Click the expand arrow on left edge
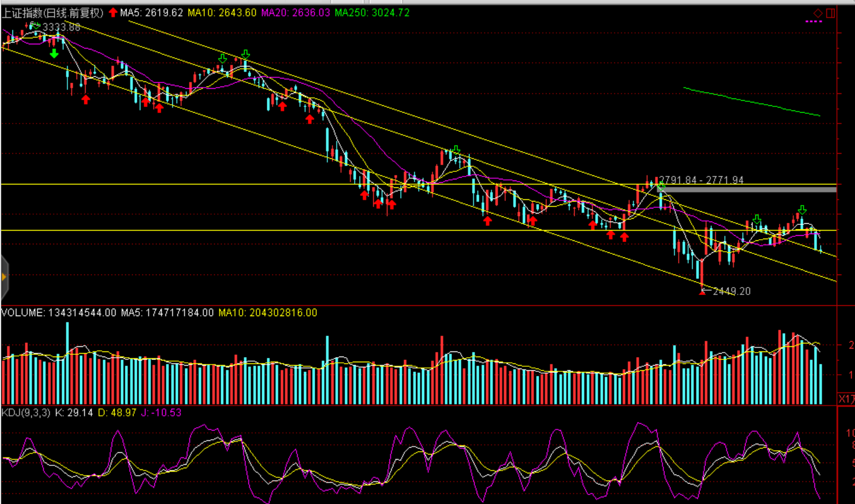Image resolution: width=855 pixels, height=504 pixels. pos(4,277)
